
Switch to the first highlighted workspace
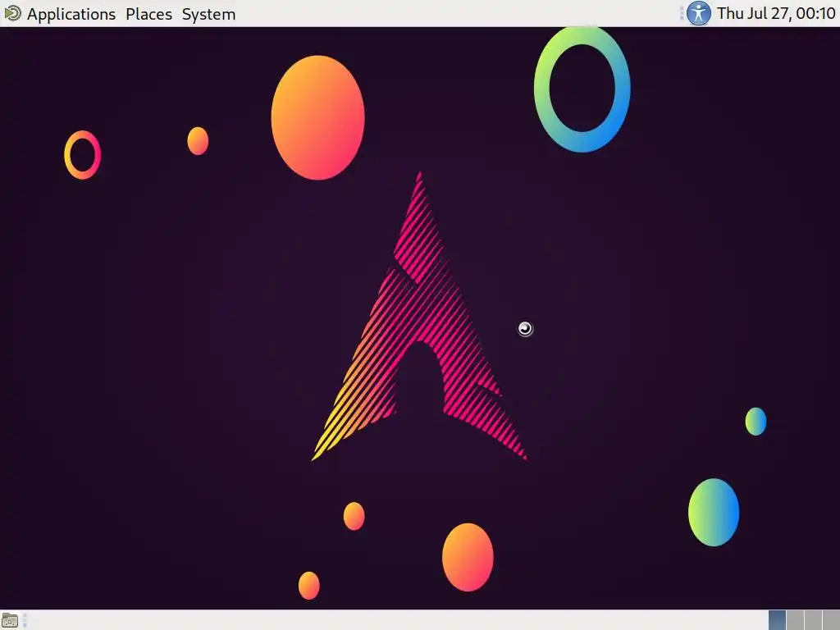(x=778, y=620)
